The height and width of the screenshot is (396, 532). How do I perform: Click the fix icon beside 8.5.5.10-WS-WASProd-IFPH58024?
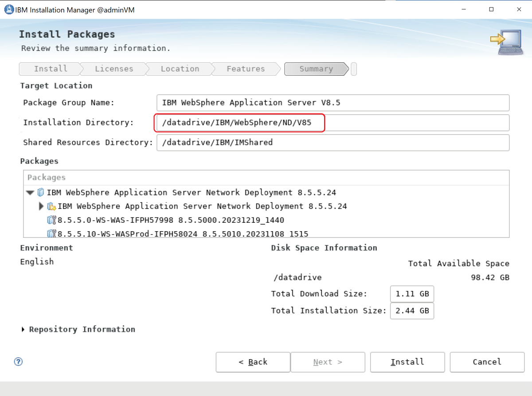pos(51,233)
